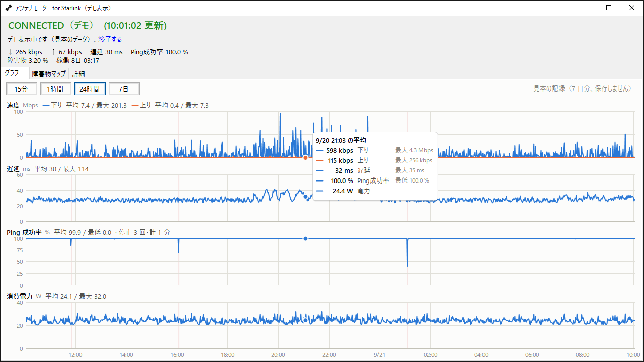Select the 24時間 time range button

pos(90,89)
